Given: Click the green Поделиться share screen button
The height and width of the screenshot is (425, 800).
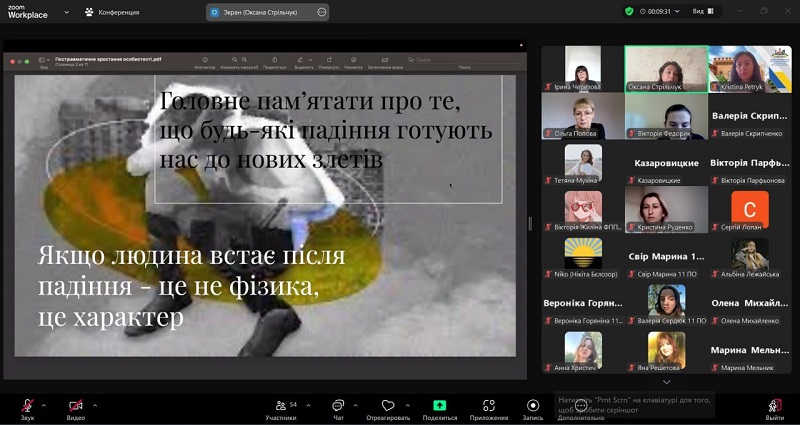Looking at the screenshot, I should click(440, 410).
